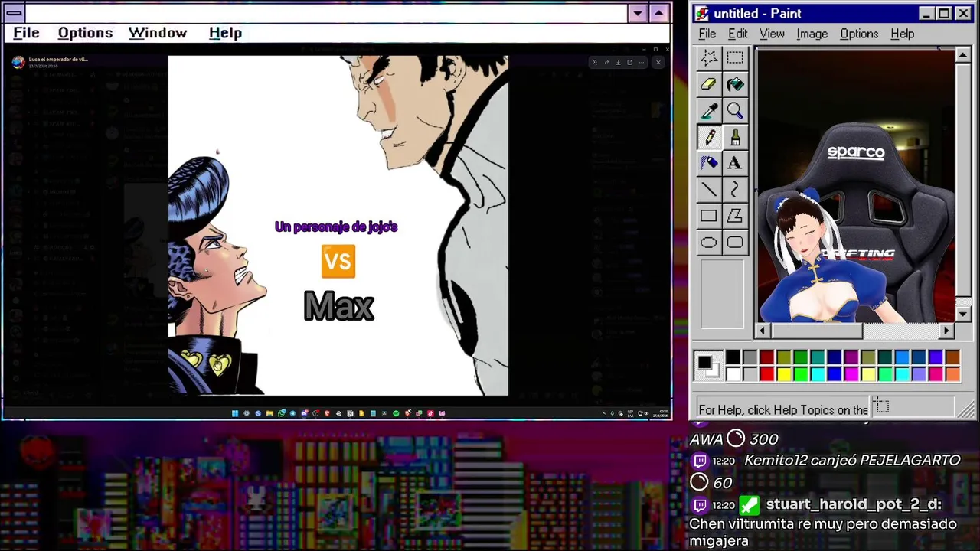The width and height of the screenshot is (980, 551).
Task: Select the orange color swatch
Action: point(952,374)
